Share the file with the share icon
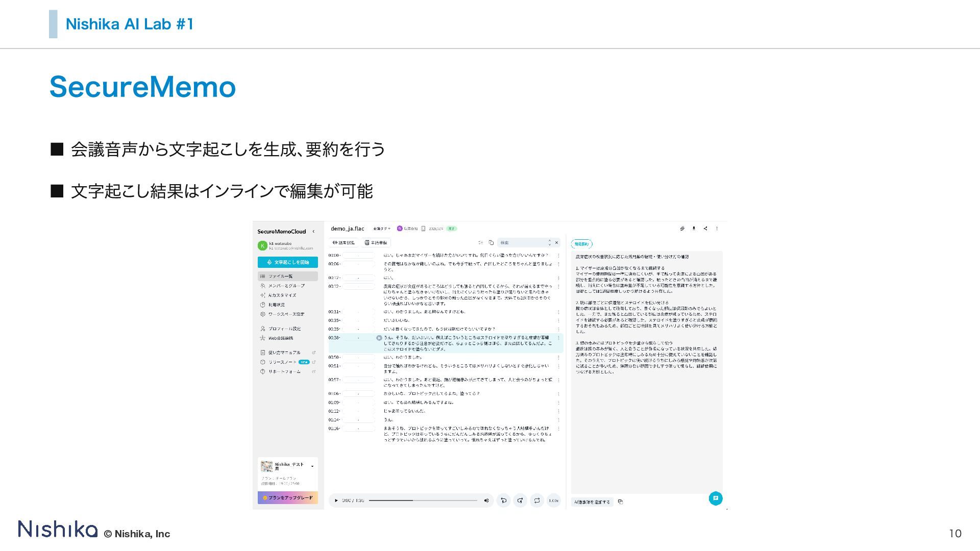This screenshot has height=551, width=980. pos(705,229)
